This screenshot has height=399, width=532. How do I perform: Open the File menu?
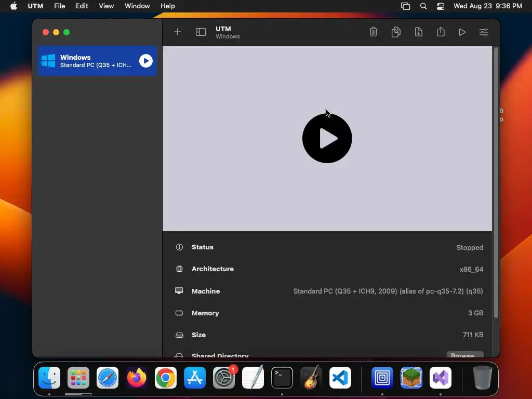coord(59,6)
